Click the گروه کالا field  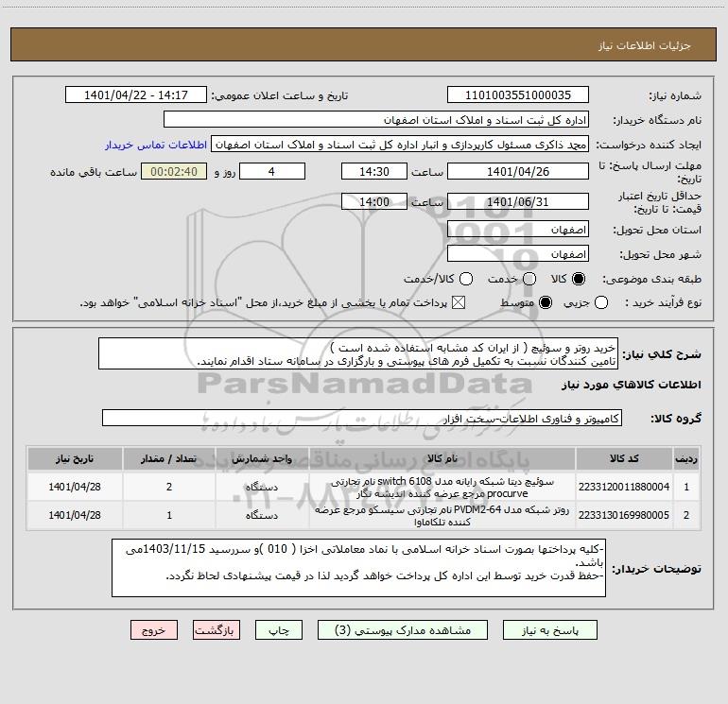click(x=362, y=418)
